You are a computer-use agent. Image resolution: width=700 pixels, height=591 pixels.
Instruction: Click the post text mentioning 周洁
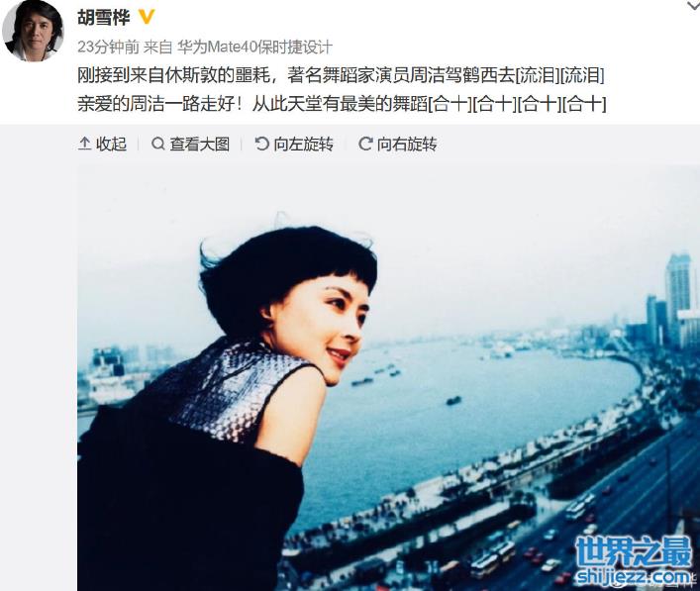pos(342,90)
